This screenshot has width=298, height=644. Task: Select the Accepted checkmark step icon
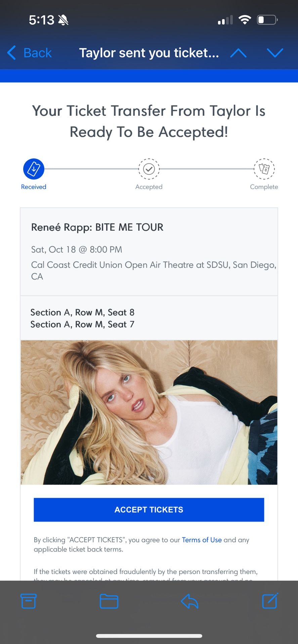pyautogui.click(x=149, y=169)
